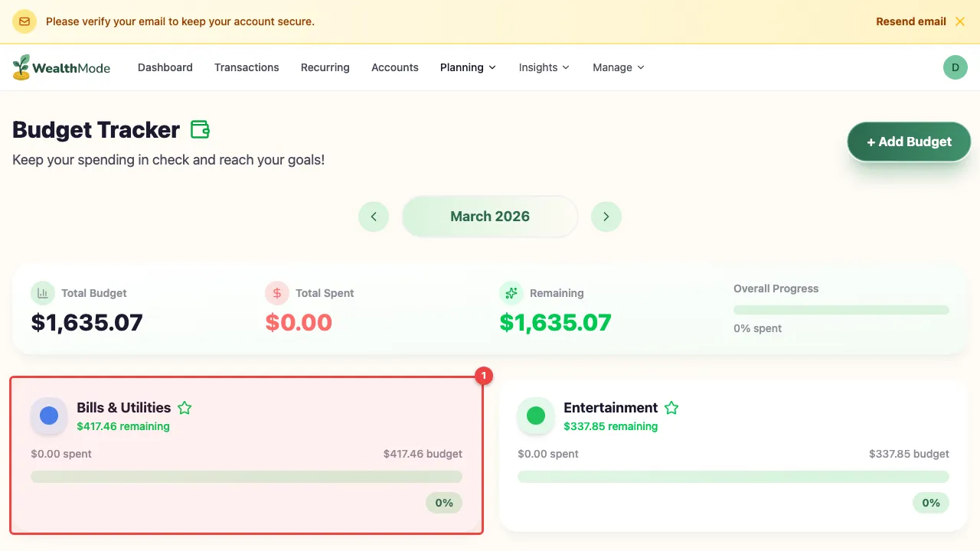Click the Remaining sparkle icon

(x=511, y=293)
